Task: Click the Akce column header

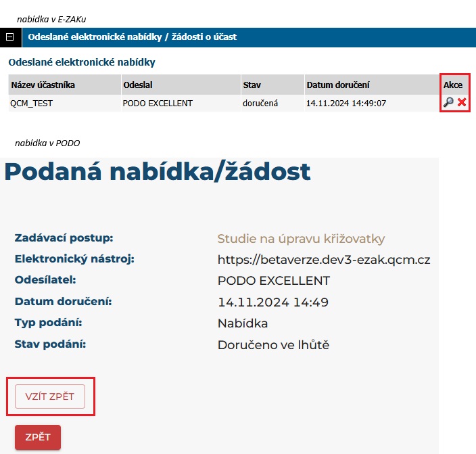Action: [453, 85]
